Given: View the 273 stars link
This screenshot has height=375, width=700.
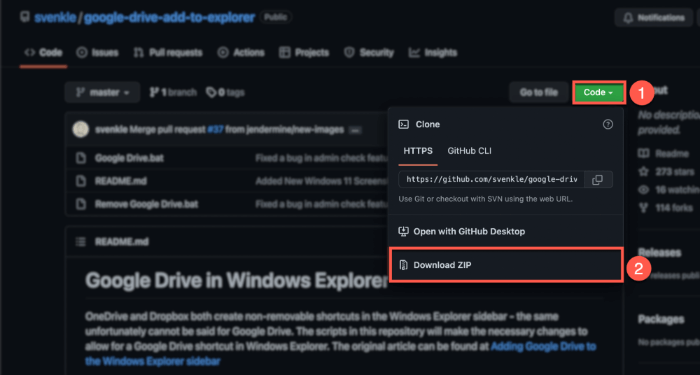Looking at the screenshot, I should (x=666, y=172).
